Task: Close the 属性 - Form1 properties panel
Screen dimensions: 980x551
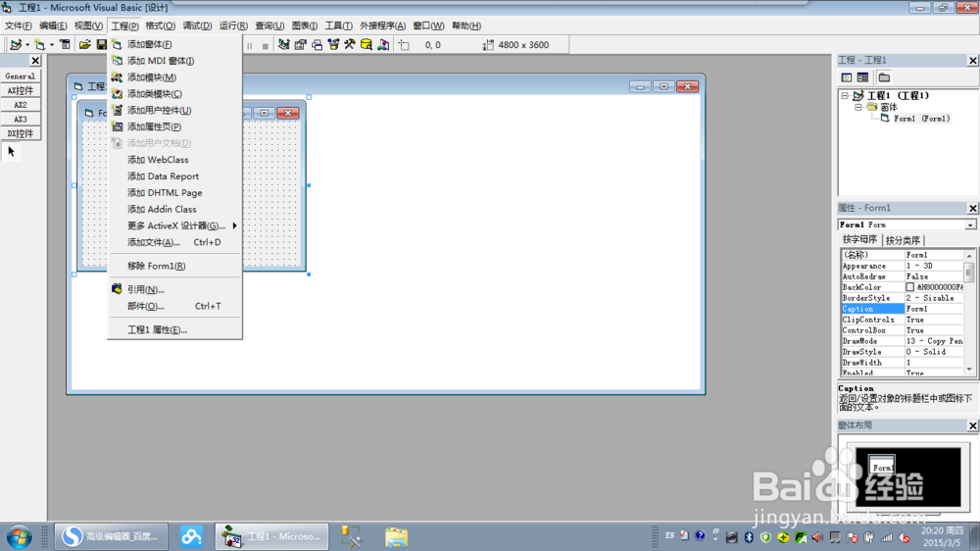Action: [972, 208]
